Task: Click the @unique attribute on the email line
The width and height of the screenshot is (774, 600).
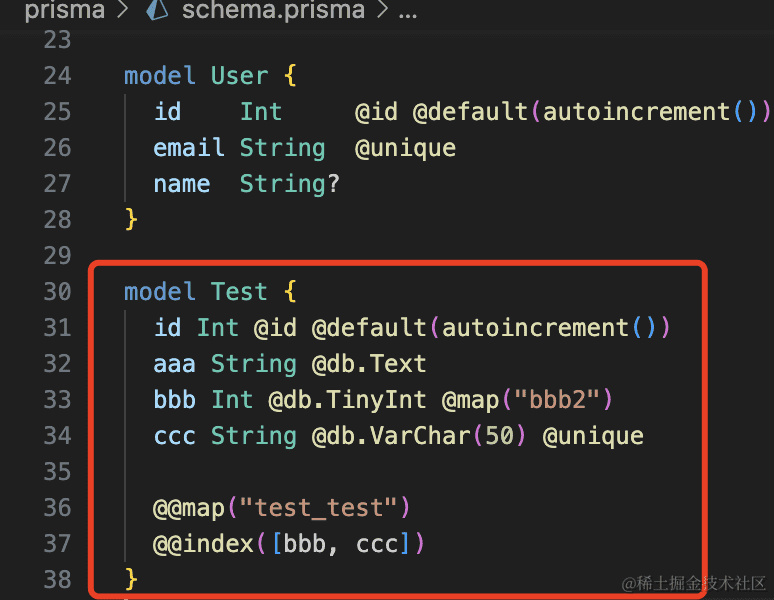Action: 405,148
